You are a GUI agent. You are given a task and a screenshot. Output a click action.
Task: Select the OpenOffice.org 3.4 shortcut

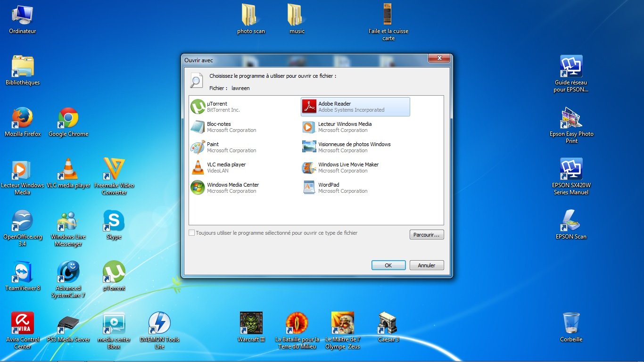pyautogui.click(x=22, y=228)
